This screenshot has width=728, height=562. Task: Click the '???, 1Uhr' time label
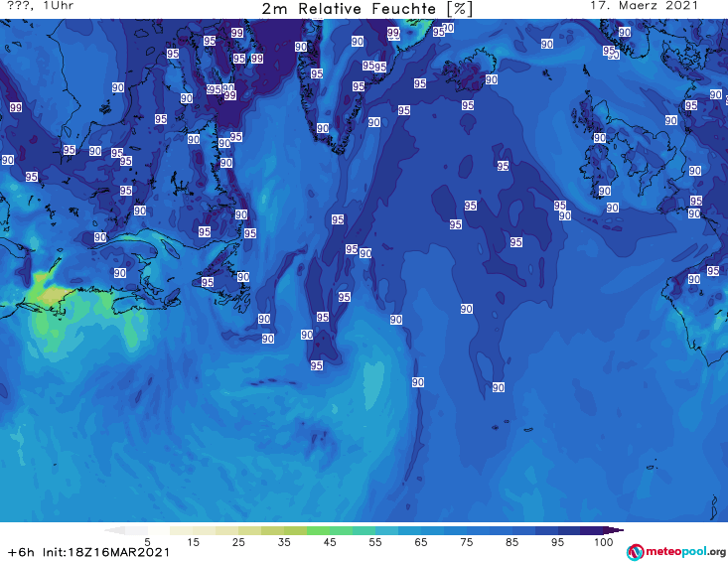(41, 6)
